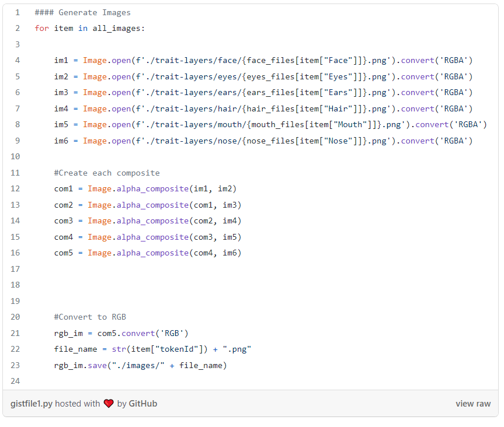The width and height of the screenshot is (504, 427).
Task: Click 'rgb_im.save' on line 23
Action: coord(81,365)
